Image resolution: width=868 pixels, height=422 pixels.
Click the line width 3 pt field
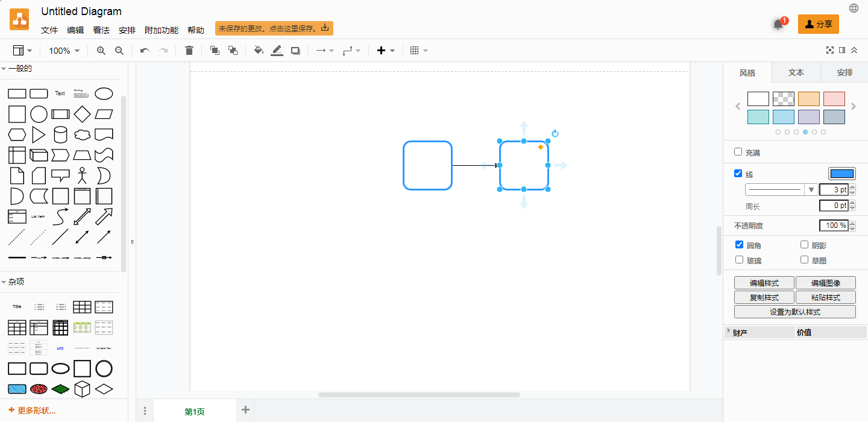coord(834,189)
